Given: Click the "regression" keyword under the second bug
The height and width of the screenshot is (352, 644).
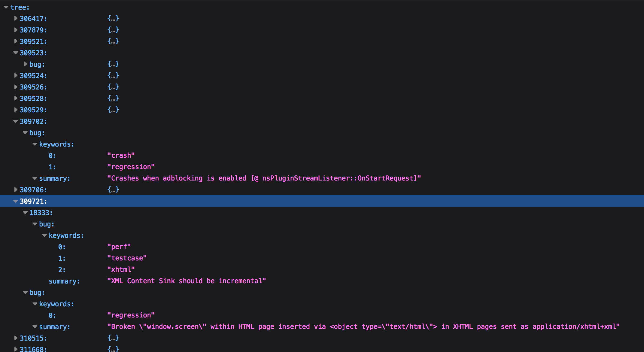Looking at the screenshot, I should (131, 315).
